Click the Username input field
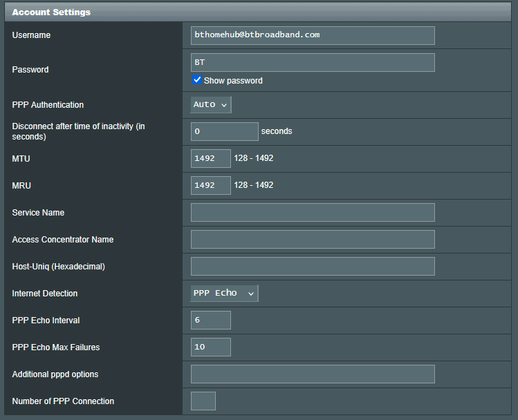Viewport: 518px width, 420px height. (x=313, y=35)
